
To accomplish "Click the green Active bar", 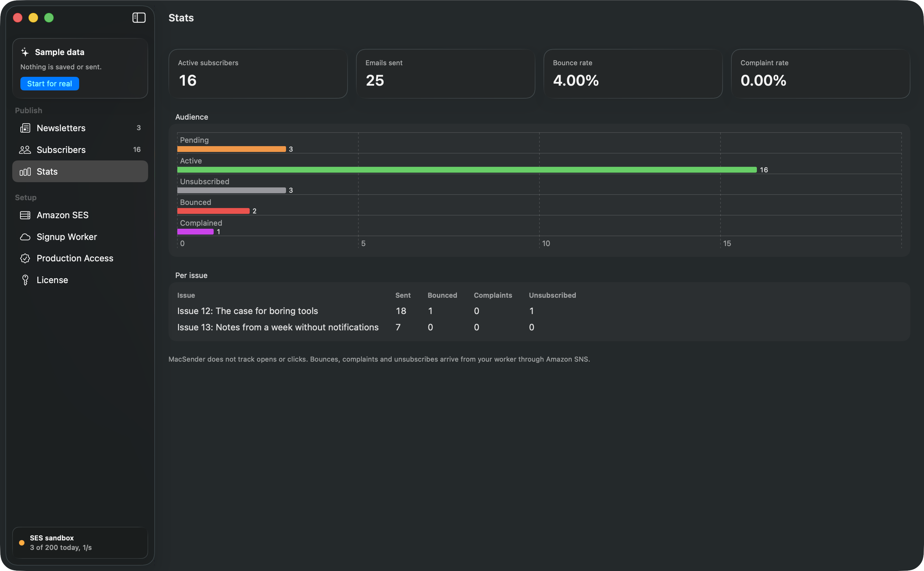I will click(467, 170).
